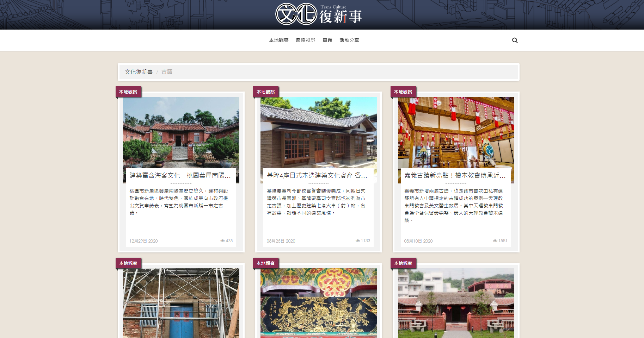
Task: Click the Tenrikyo church interior thumbnail
Action: pos(456,132)
